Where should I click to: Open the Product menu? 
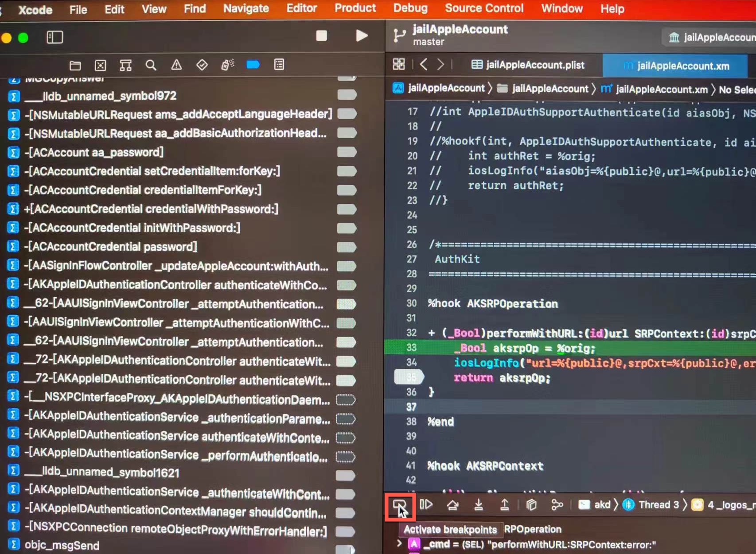(x=355, y=8)
